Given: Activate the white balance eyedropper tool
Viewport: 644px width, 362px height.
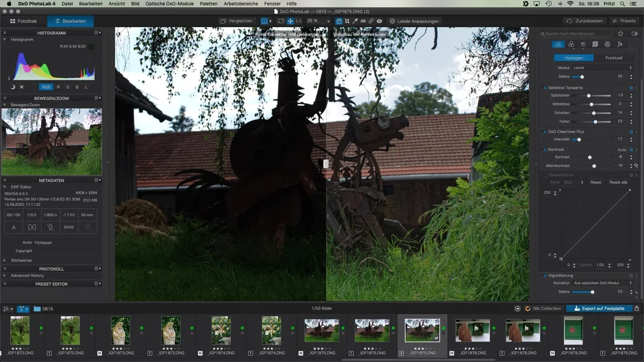Looking at the screenshot, I should pos(355,21).
